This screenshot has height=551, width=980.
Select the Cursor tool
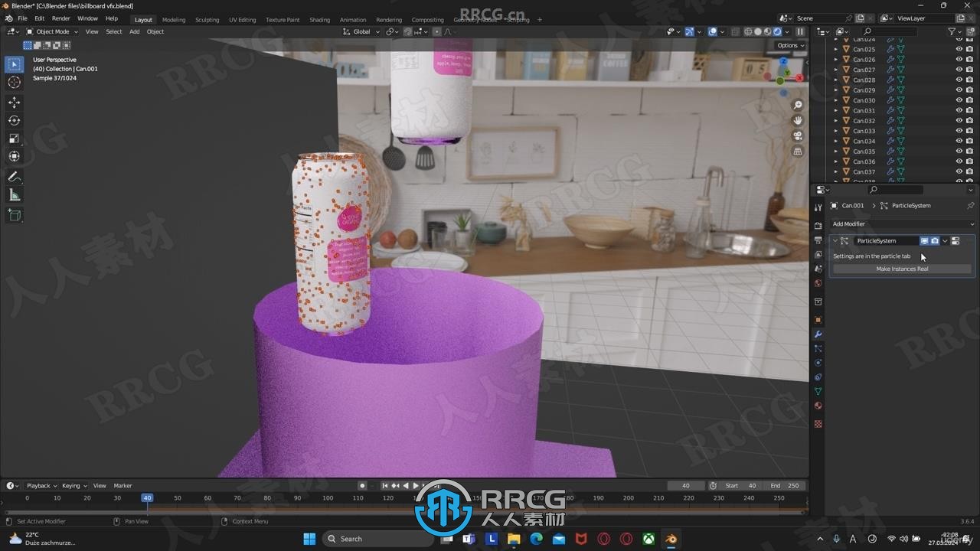14,82
